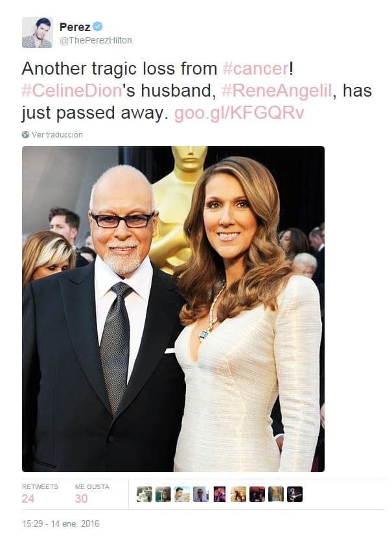View the 24 retweets list
The image size is (392, 539).
(40, 494)
